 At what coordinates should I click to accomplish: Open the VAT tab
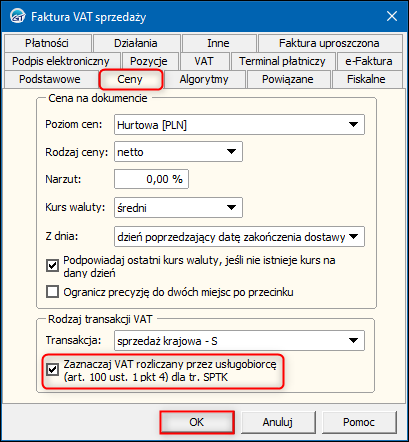coord(204,61)
